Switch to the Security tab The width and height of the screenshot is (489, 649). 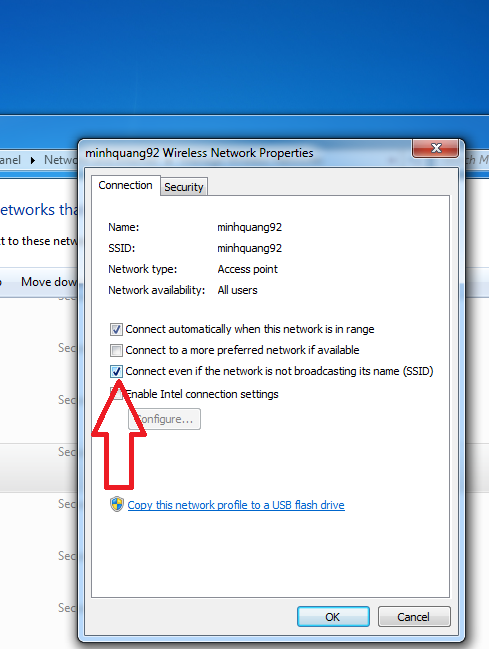point(184,187)
